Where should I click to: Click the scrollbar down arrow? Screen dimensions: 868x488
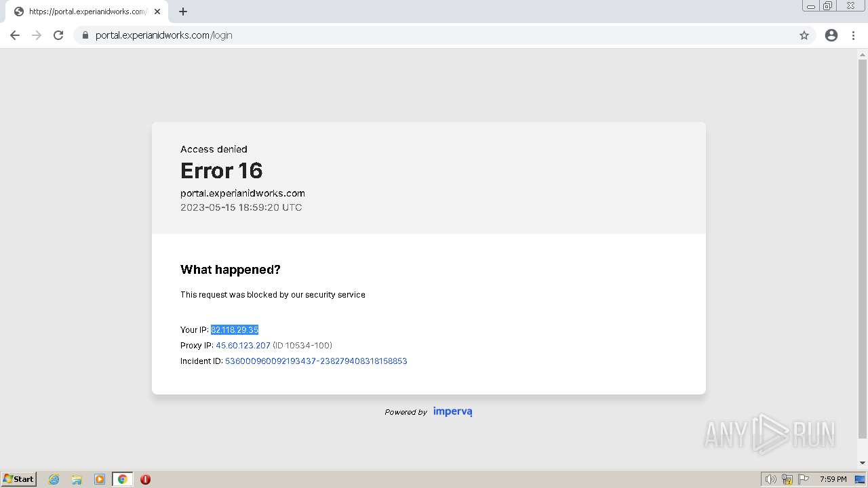(863, 463)
